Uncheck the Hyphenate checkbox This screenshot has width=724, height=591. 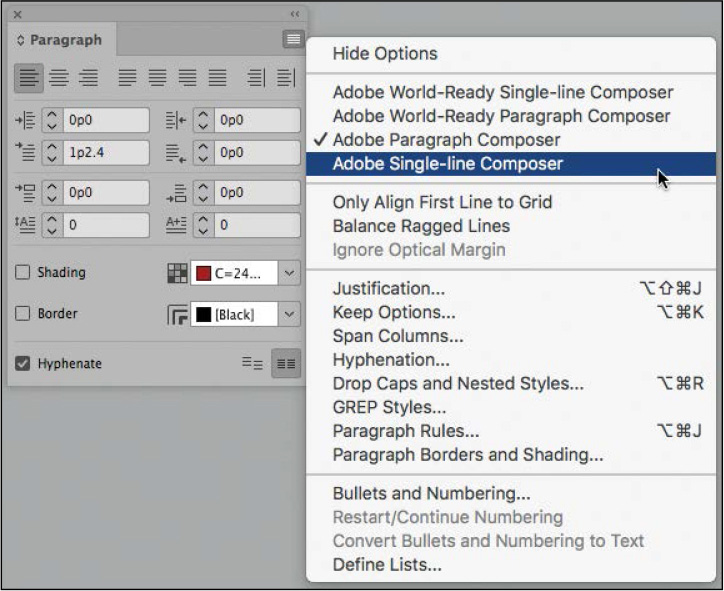22,363
